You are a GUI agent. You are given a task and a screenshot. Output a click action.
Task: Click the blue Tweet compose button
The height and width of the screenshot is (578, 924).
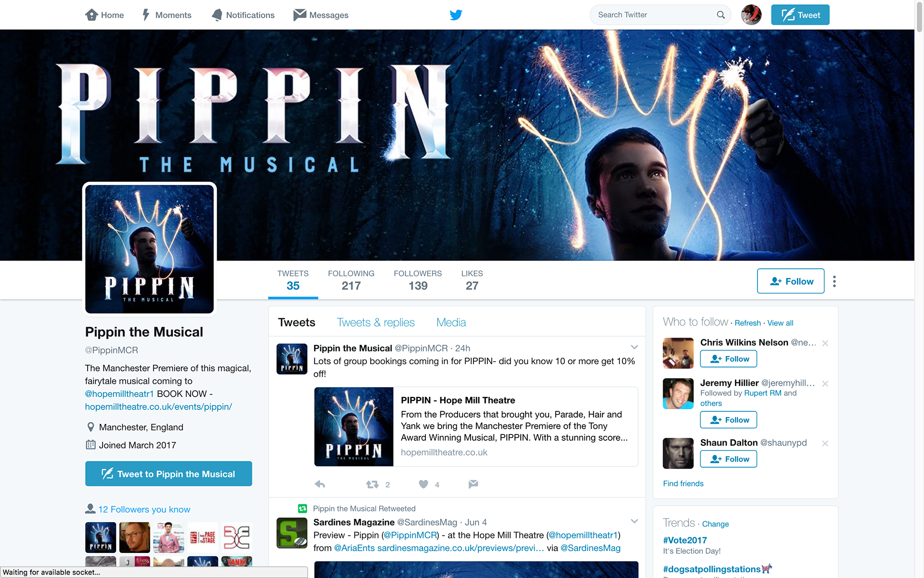(x=800, y=15)
